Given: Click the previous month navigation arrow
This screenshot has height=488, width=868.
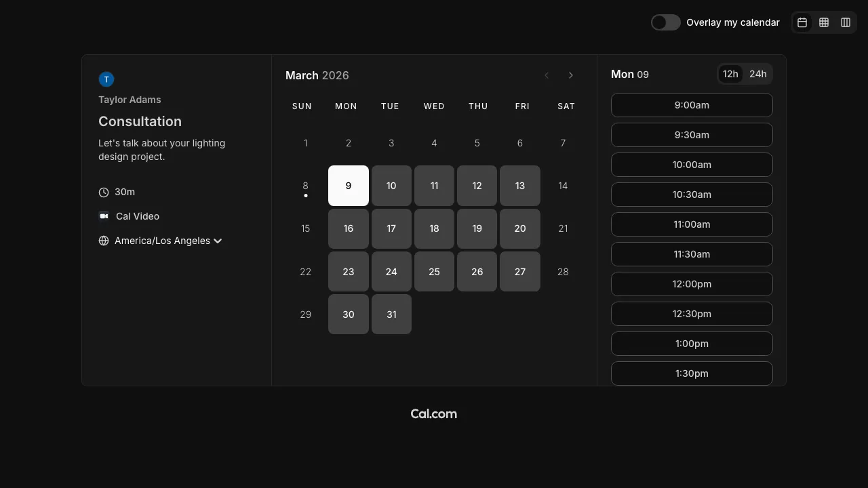Looking at the screenshot, I should [547, 75].
